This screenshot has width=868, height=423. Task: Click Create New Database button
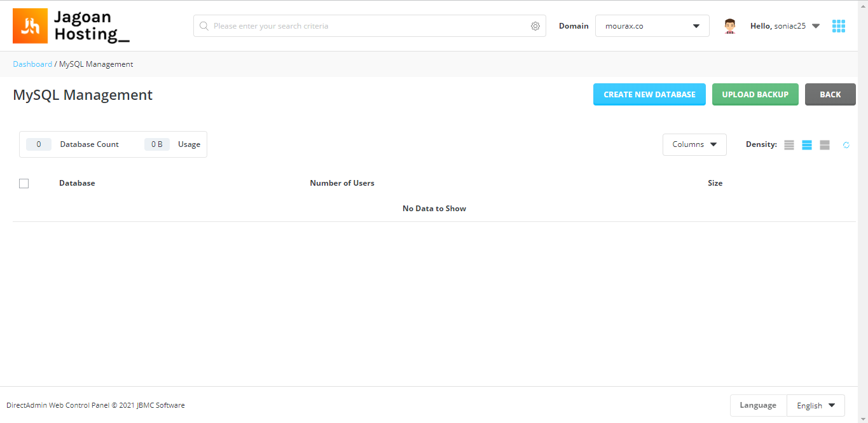point(649,94)
